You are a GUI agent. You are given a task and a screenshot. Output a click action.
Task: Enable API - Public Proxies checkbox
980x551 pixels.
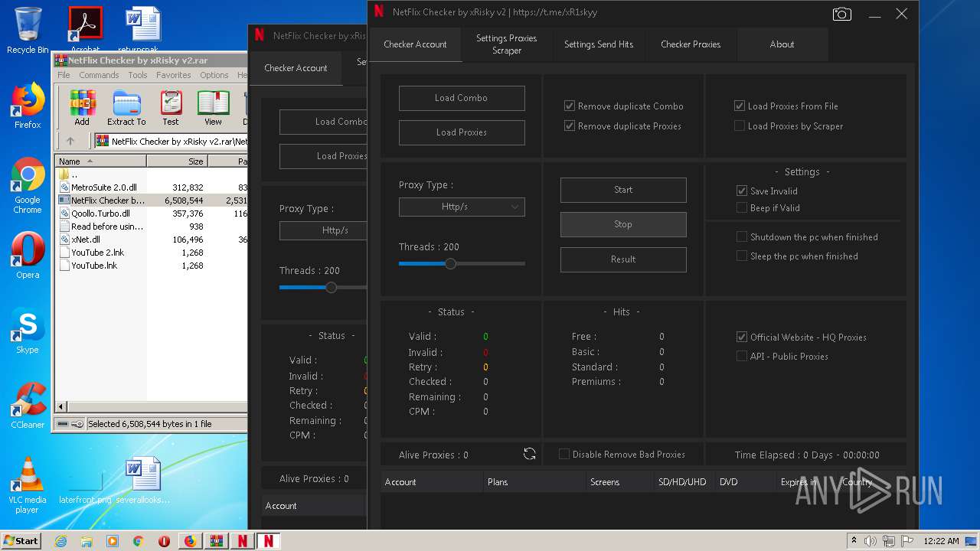pos(742,356)
